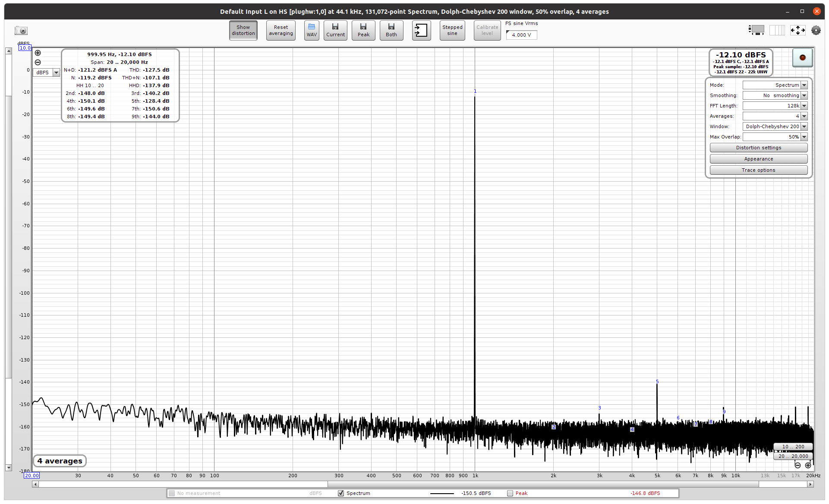The height and width of the screenshot is (504, 829).
Task: Click the horizontal scrollbar right arrow
Action: click(x=810, y=484)
